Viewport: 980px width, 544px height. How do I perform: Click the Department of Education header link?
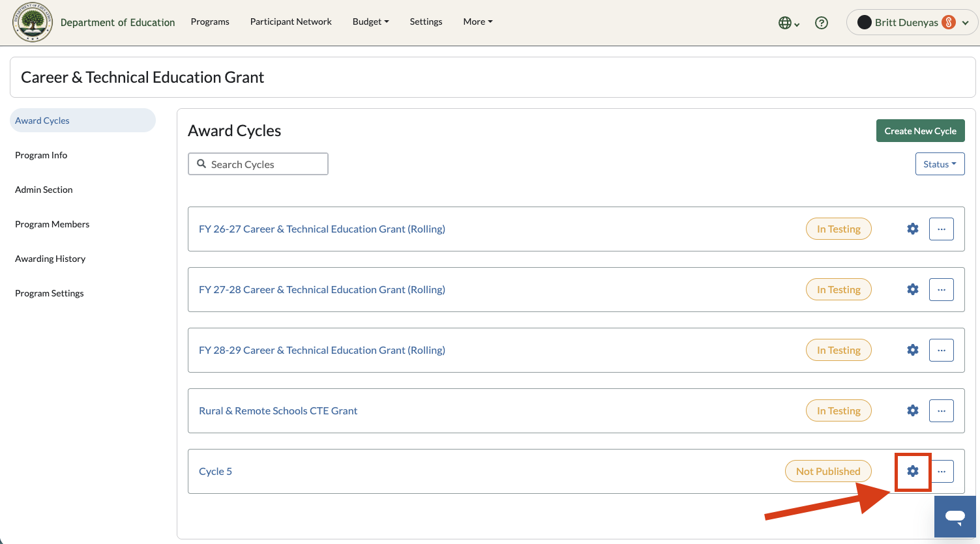117,22
